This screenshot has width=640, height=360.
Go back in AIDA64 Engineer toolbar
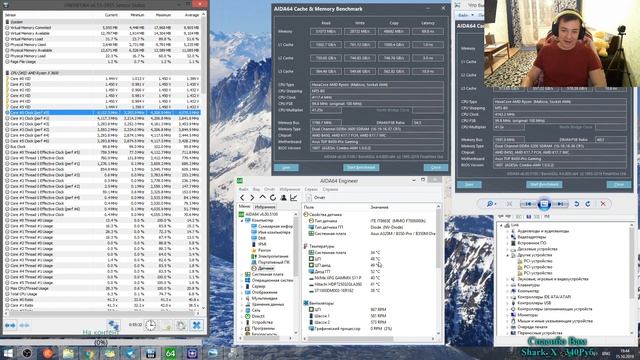coord(242,198)
